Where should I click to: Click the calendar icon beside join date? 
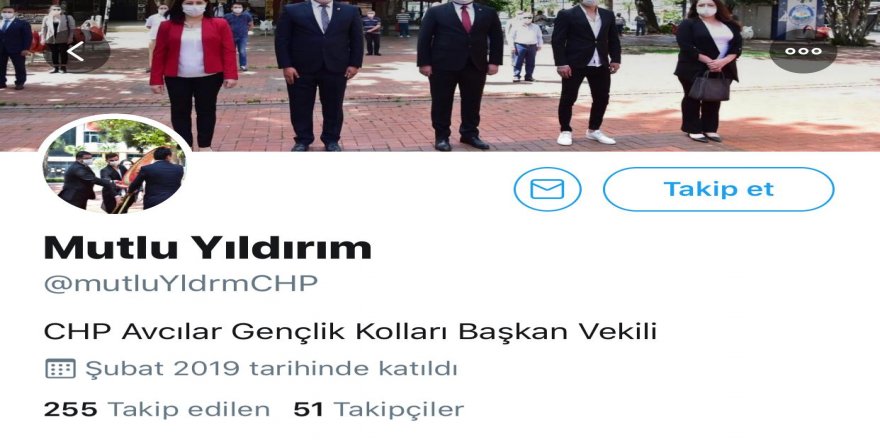60,369
